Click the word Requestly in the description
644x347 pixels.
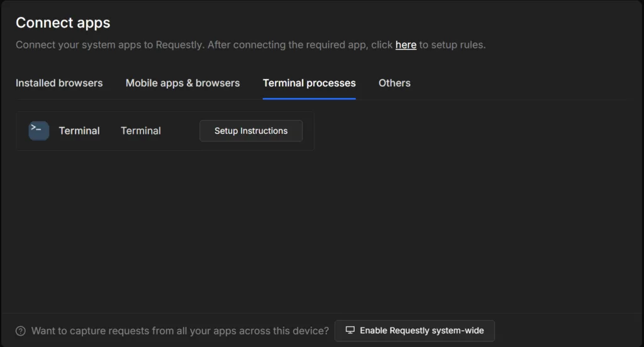[180, 45]
